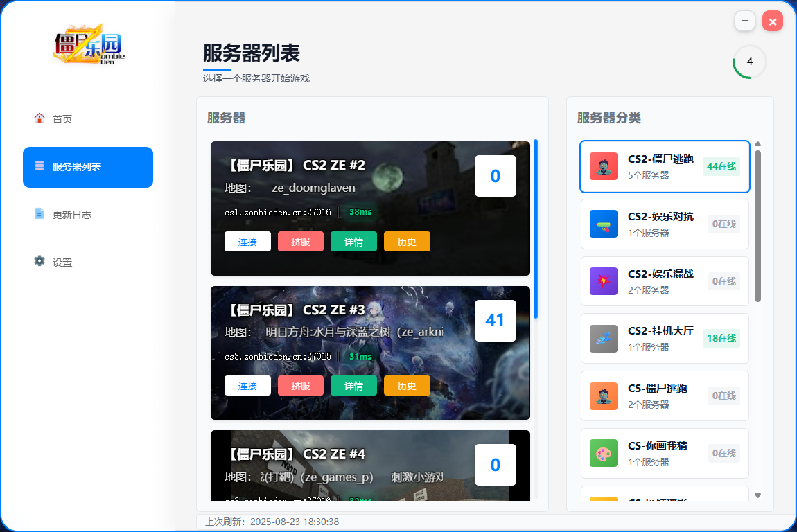
Task: Click the 38ms latency value
Action: [360, 212]
